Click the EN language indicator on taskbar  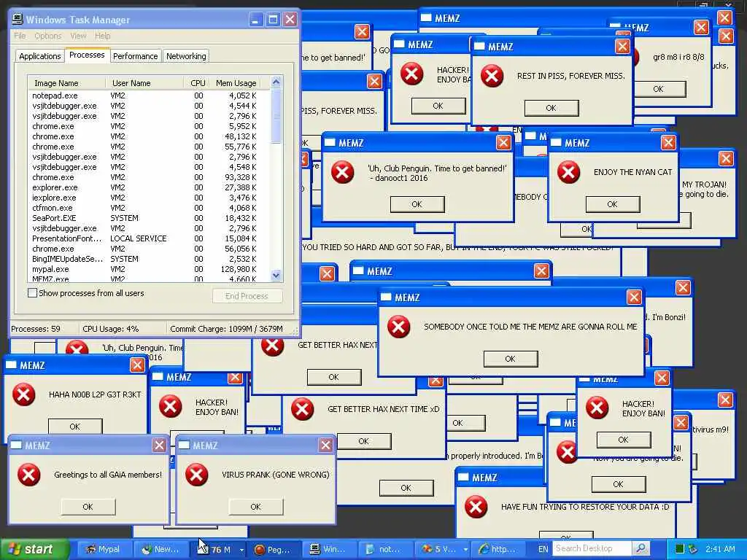click(543, 549)
